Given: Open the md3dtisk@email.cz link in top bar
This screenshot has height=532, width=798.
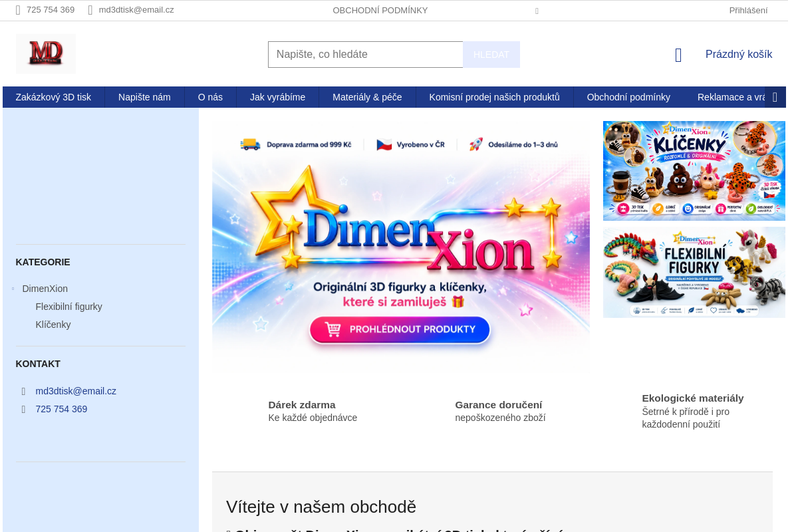Looking at the screenshot, I should (136, 10).
